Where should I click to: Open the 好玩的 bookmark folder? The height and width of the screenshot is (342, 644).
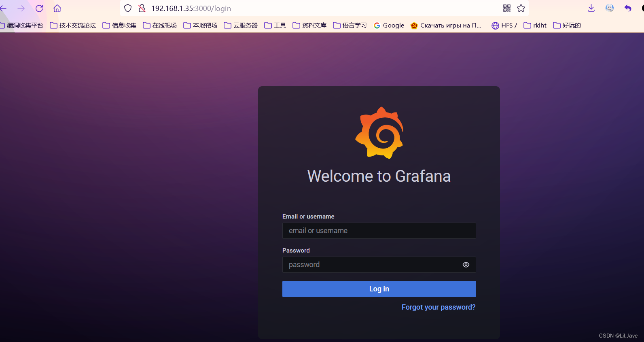pos(567,25)
